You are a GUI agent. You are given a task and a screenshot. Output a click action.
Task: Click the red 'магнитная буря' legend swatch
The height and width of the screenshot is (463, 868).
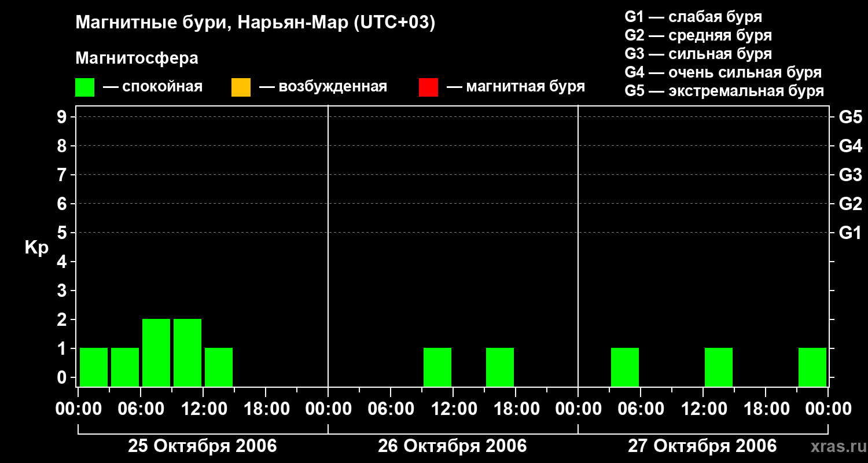coord(428,87)
